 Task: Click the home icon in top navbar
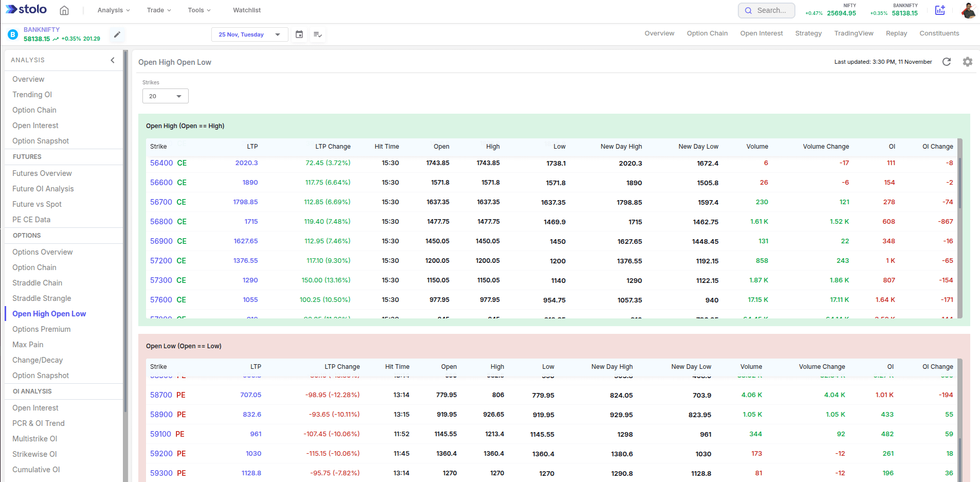tap(64, 10)
